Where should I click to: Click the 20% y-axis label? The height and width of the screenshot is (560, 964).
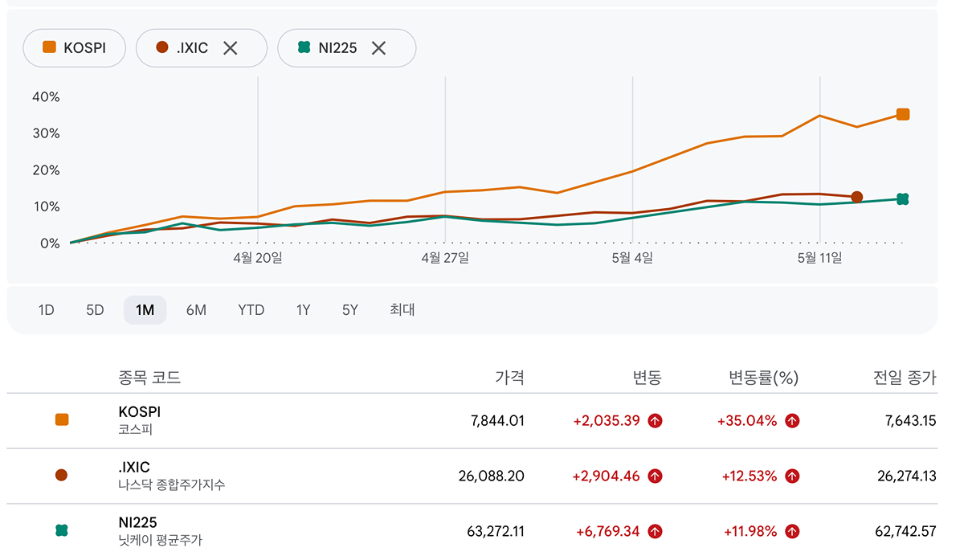pyautogui.click(x=46, y=170)
